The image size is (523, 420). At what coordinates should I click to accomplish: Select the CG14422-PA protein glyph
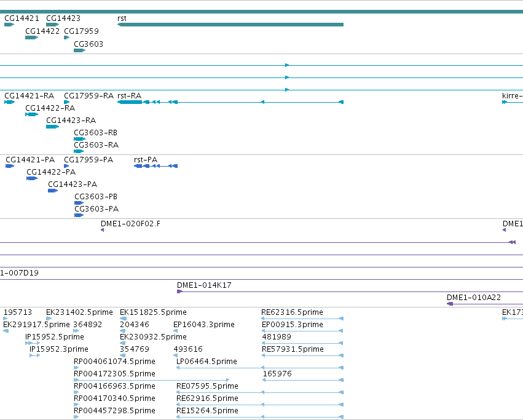[x=32, y=178]
